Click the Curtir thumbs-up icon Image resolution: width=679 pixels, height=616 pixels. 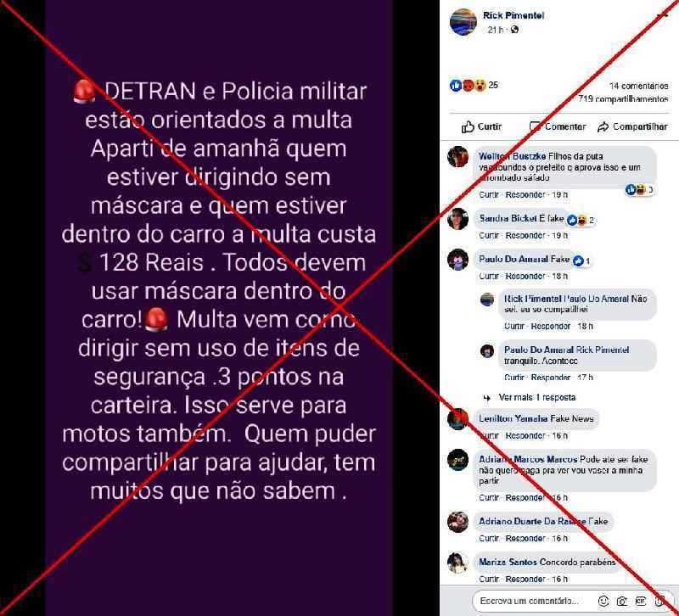coord(468,126)
